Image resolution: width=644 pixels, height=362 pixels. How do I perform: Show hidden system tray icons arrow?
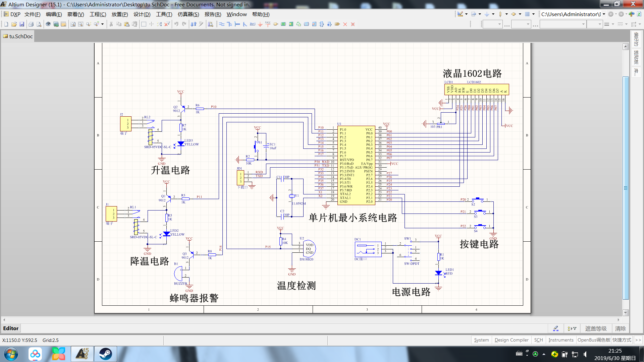[544, 354]
